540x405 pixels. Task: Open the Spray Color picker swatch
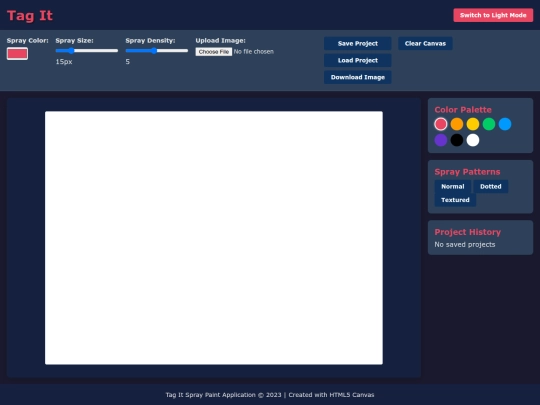(17, 54)
